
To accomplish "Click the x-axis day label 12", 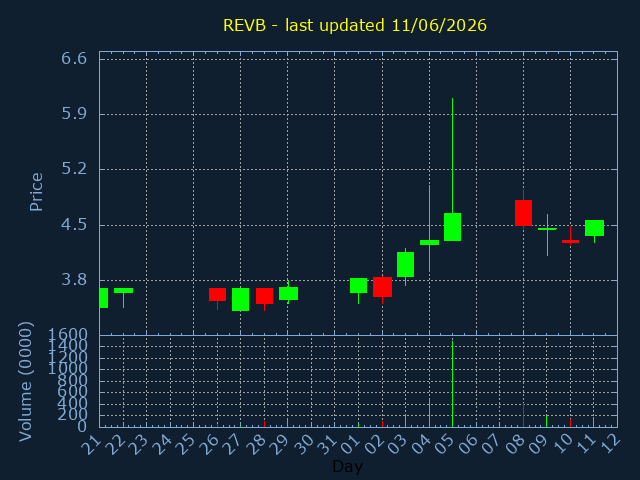I will pos(609,444).
